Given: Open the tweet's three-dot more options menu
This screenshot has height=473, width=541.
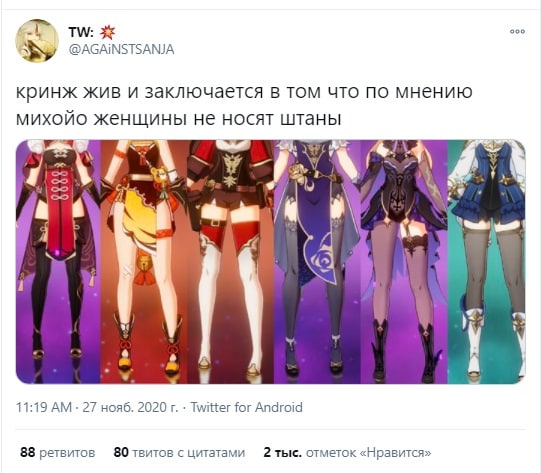Looking at the screenshot, I should 517,31.
